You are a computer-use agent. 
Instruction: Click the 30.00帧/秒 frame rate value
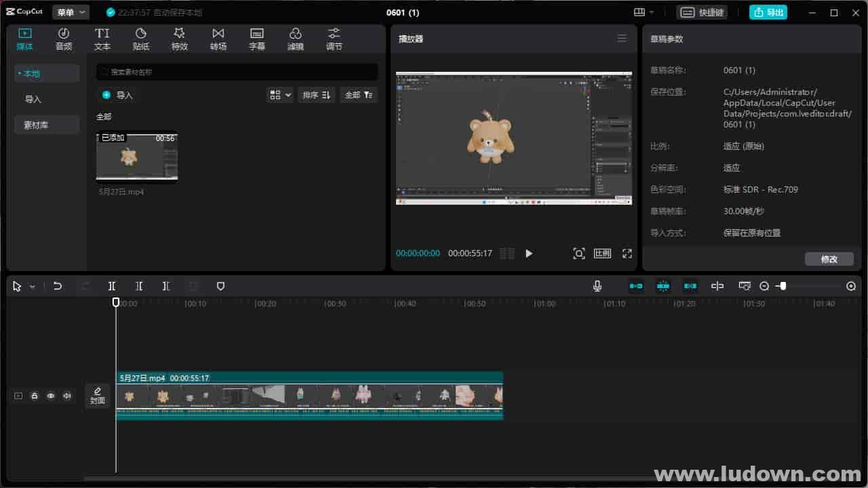(x=744, y=211)
